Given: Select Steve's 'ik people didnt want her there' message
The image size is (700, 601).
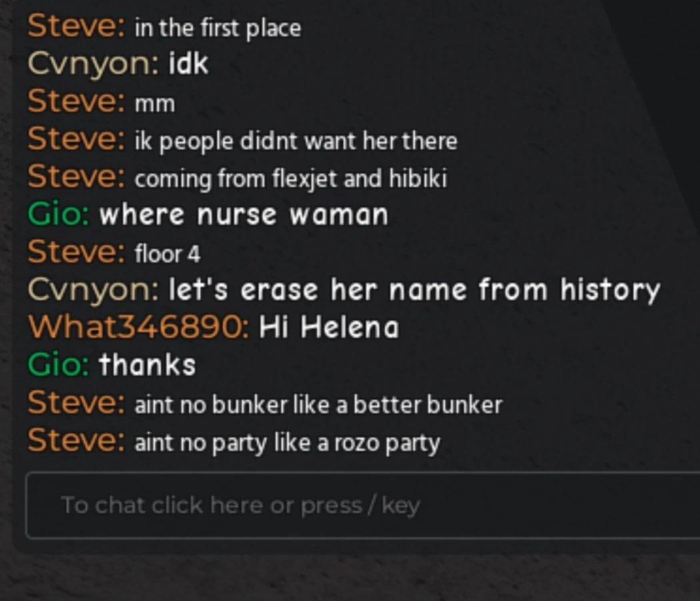Looking at the screenshot, I should [296, 141].
